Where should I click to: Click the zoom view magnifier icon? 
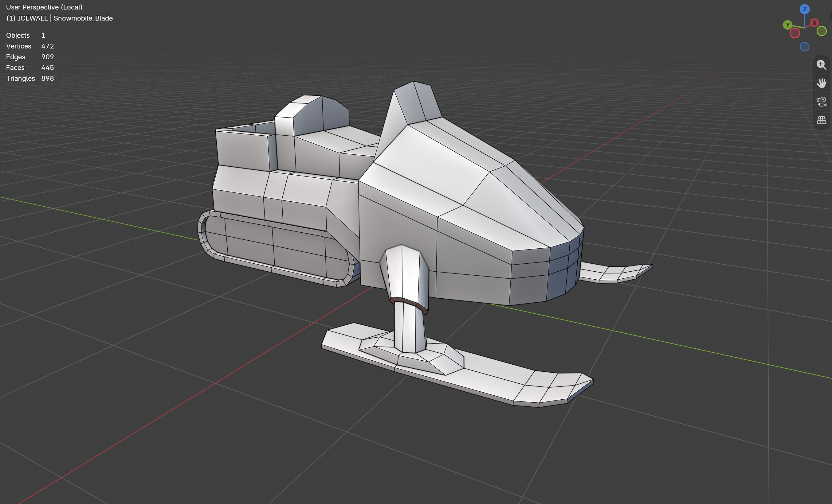pyautogui.click(x=821, y=64)
